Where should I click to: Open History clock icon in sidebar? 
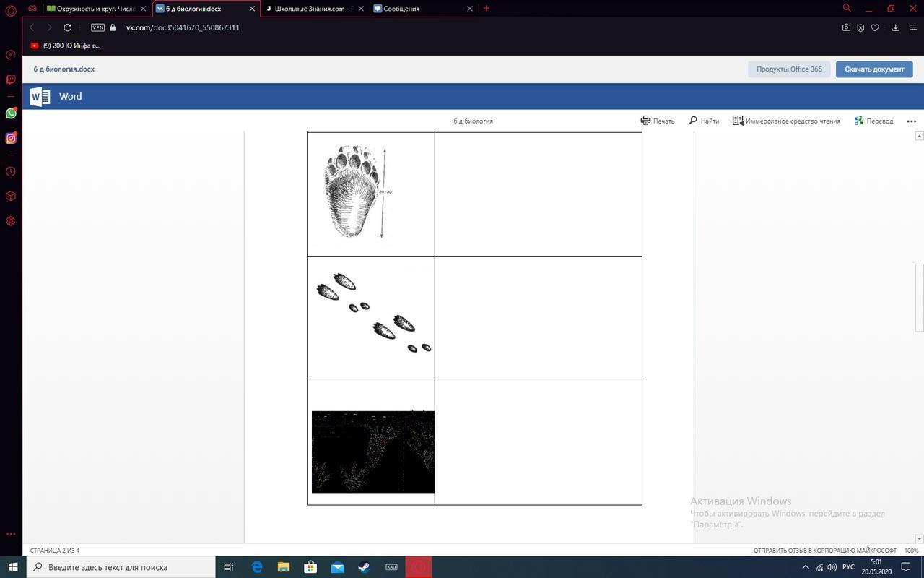click(11, 171)
